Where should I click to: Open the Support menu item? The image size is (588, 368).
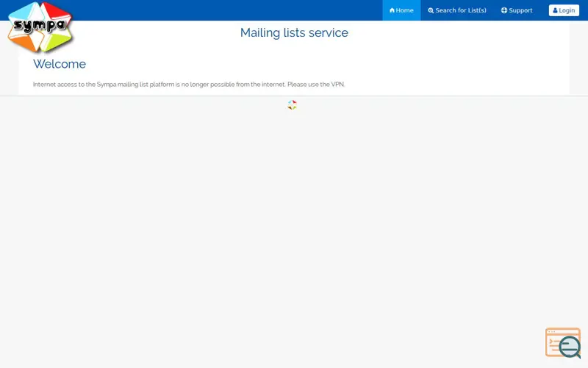coord(517,10)
